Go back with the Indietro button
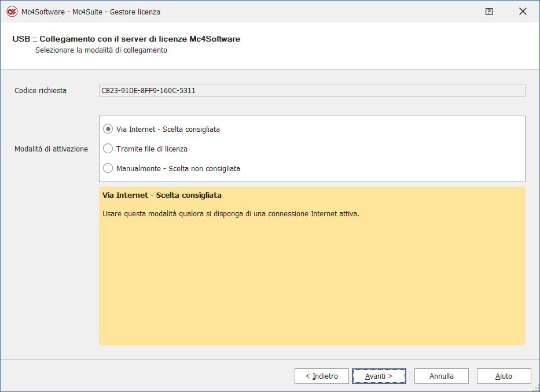This screenshot has height=392, width=540. (x=321, y=376)
